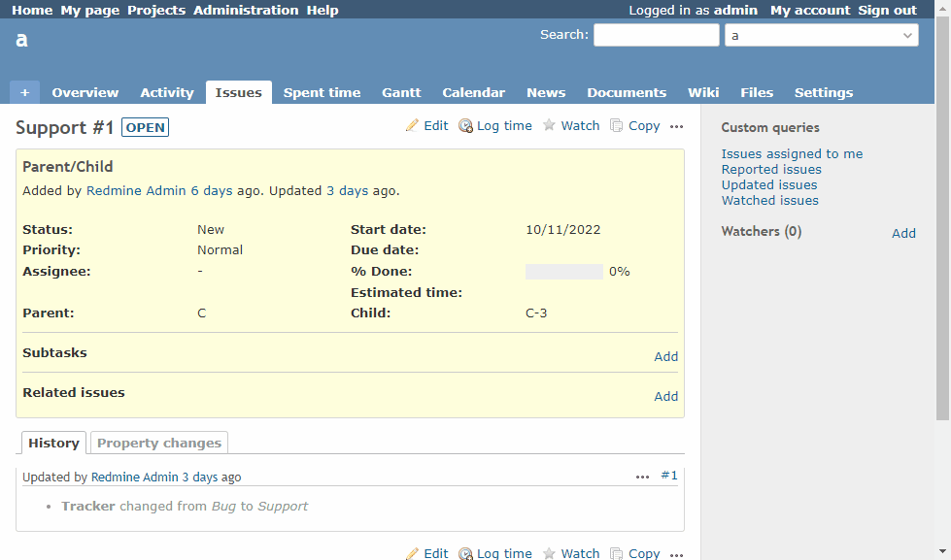Click the top Copy link
The height and width of the screenshot is (560, 951).
tap(644, 125)
